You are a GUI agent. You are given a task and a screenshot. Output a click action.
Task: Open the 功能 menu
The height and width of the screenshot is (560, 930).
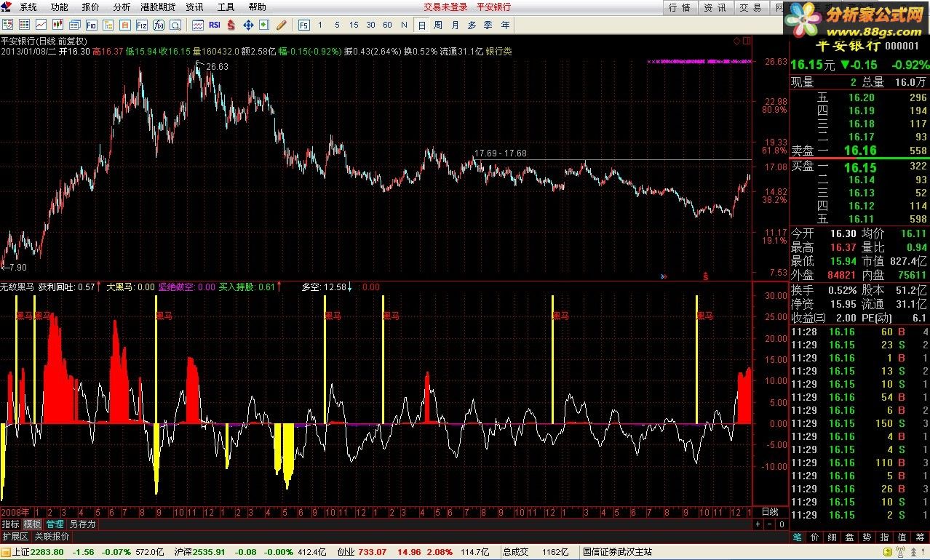[x=59, y=7]
